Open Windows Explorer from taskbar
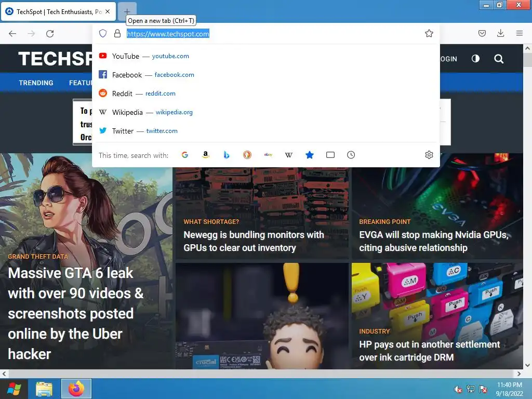Screen dimensions: 532x399 [44, 389]
